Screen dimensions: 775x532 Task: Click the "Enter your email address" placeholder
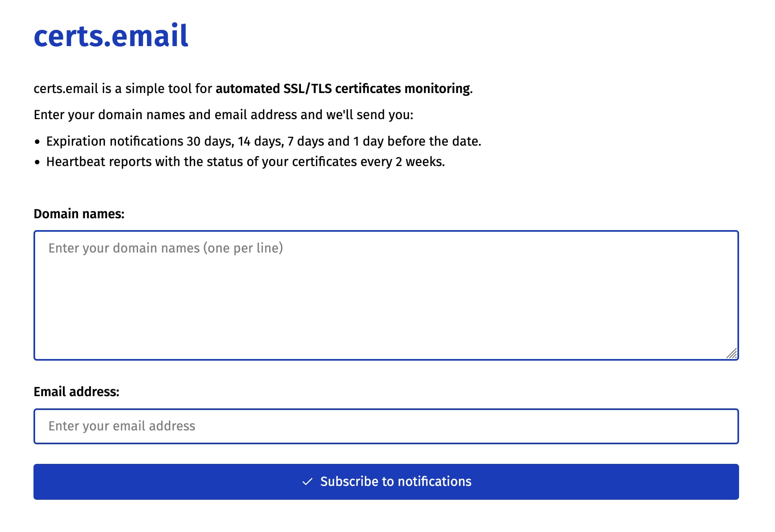(x=122, y=426)
